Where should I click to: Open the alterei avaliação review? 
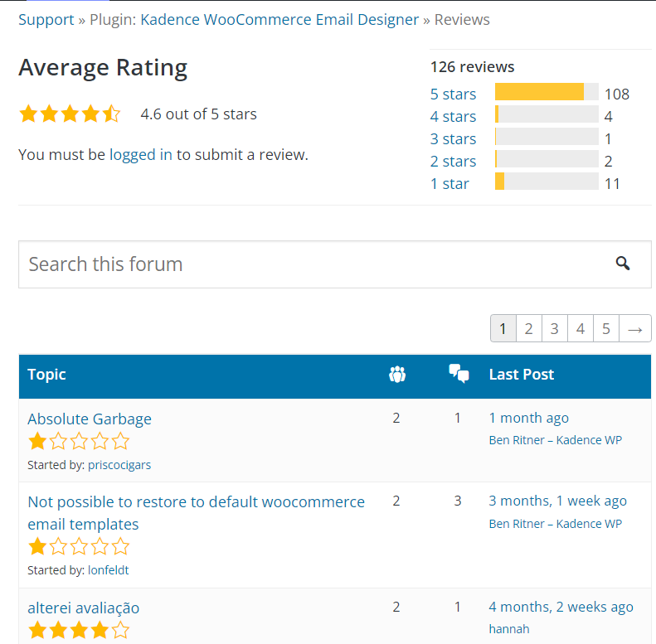click(84, 608)
